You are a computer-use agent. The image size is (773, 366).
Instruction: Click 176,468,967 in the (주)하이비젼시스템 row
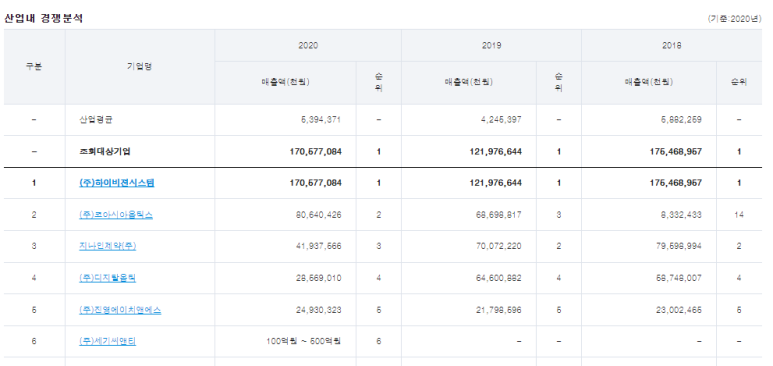click(676, 183)
